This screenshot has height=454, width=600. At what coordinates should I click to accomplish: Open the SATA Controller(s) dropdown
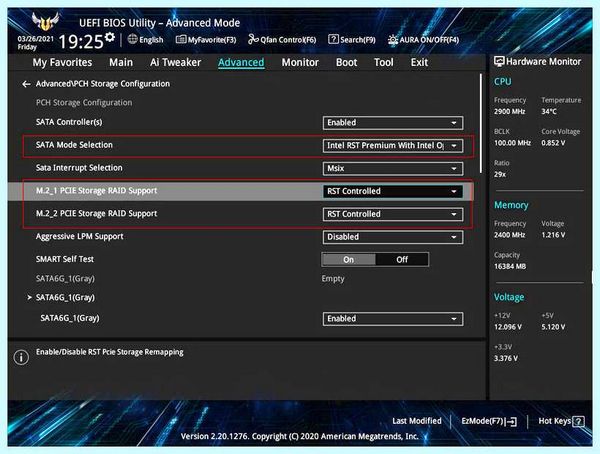[x=393, y=122]
